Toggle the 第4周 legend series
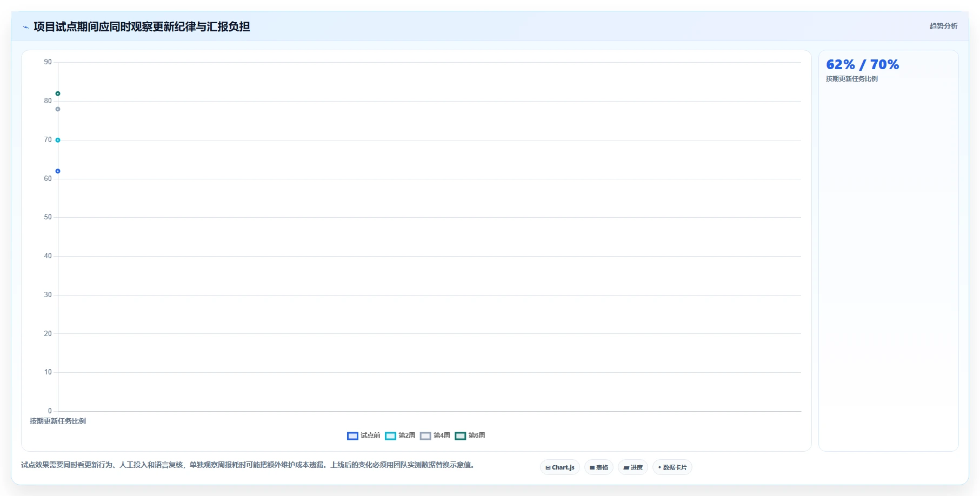The image size is (980, 496). pyautogui.click(x=435, y=435)
